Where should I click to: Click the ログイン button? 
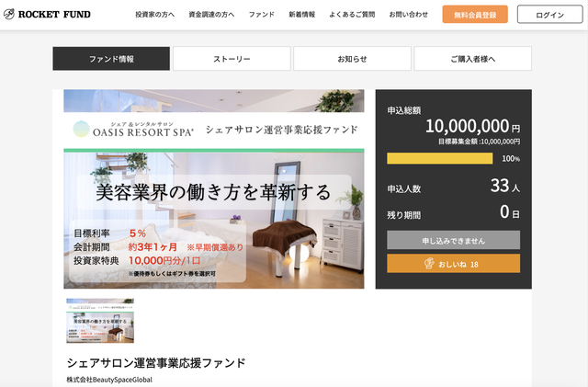(549, 15)
